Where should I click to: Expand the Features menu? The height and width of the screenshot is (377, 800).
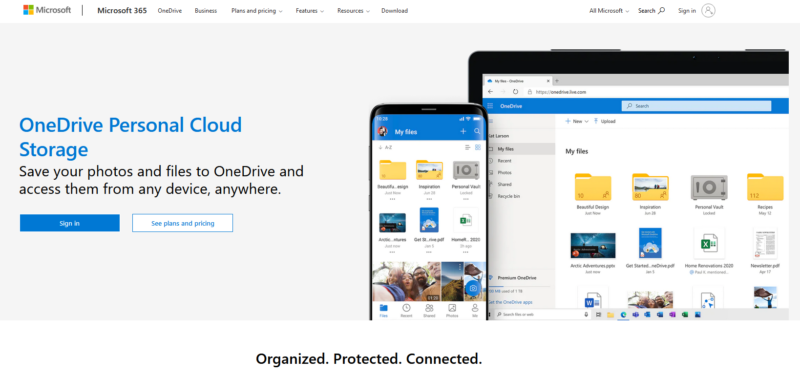[x=310, y=11]
